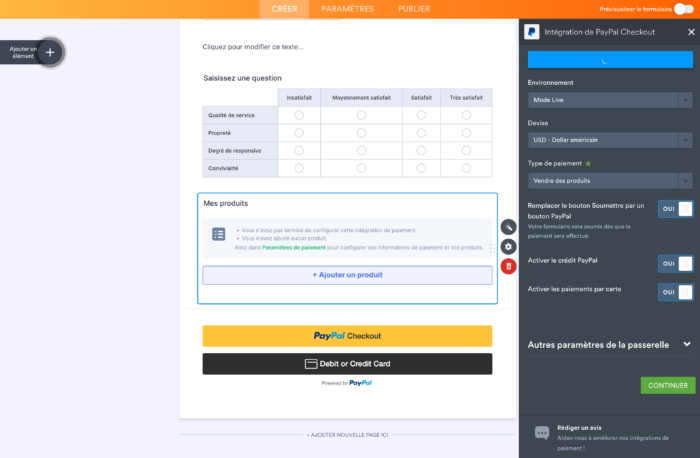Screen dimensions: 700x458
Task: Select Insatisfait for Qualité de service
Action: click(x=299, y=115)
